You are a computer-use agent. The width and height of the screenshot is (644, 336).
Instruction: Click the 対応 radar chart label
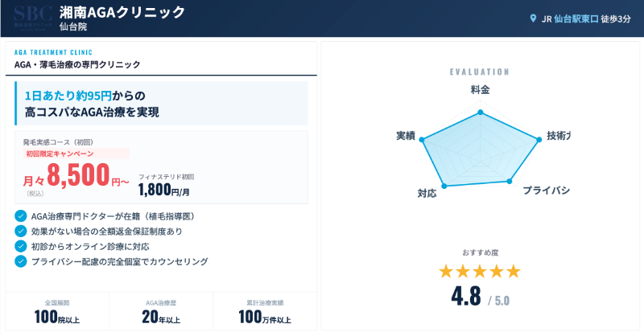(427, 193)
